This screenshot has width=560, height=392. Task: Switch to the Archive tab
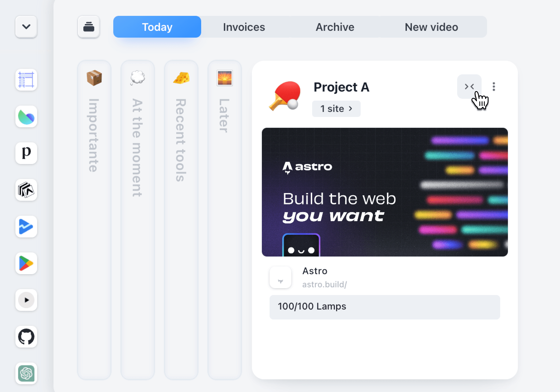pyautogui.click(x=335, y=27)
